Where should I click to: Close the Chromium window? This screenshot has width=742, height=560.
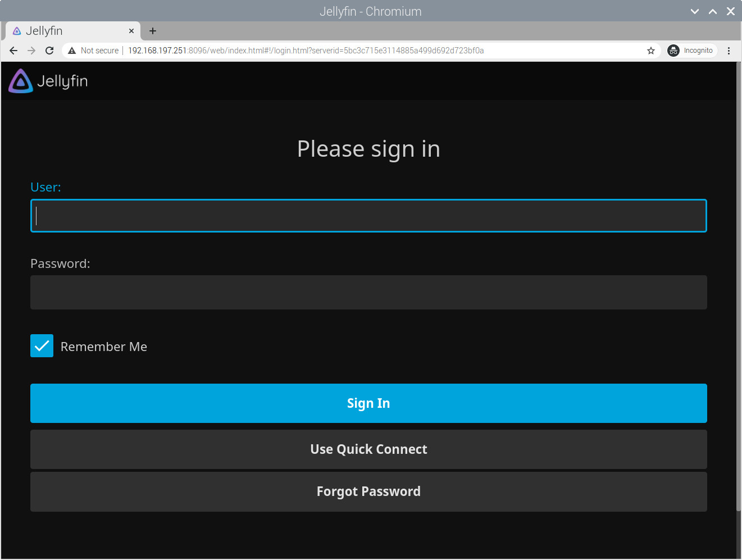[x=731, y=11]
